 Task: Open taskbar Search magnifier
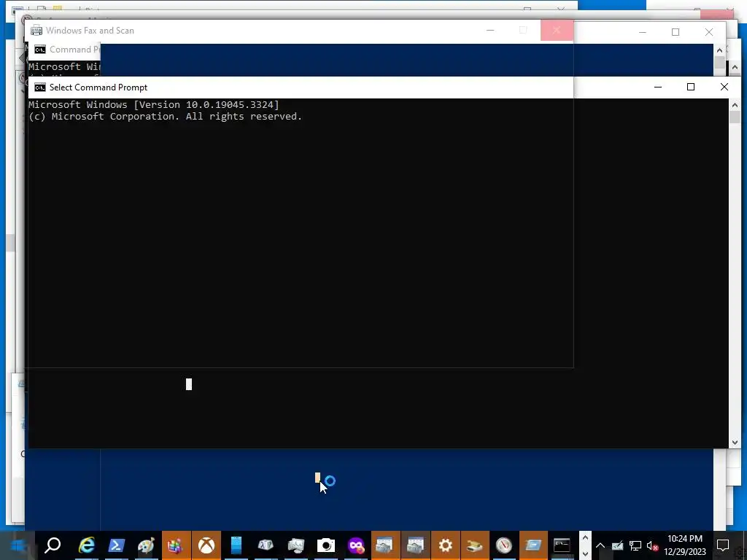53,545
